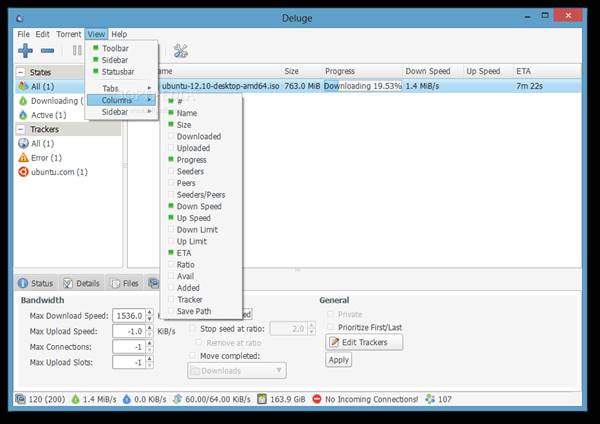Collapse the Trackers section in sidebar
The width and height of the screenshot is (600, 424).
click(x=22, y=129)
